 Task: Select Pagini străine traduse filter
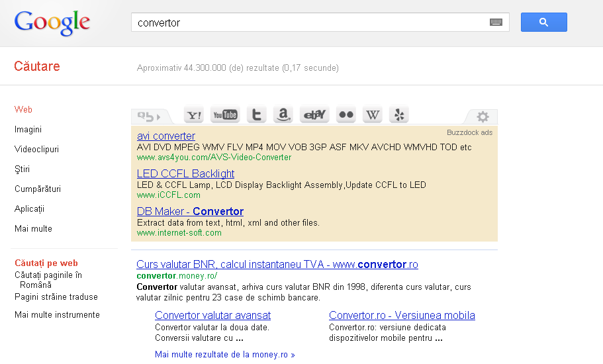[x=56, y=296]
